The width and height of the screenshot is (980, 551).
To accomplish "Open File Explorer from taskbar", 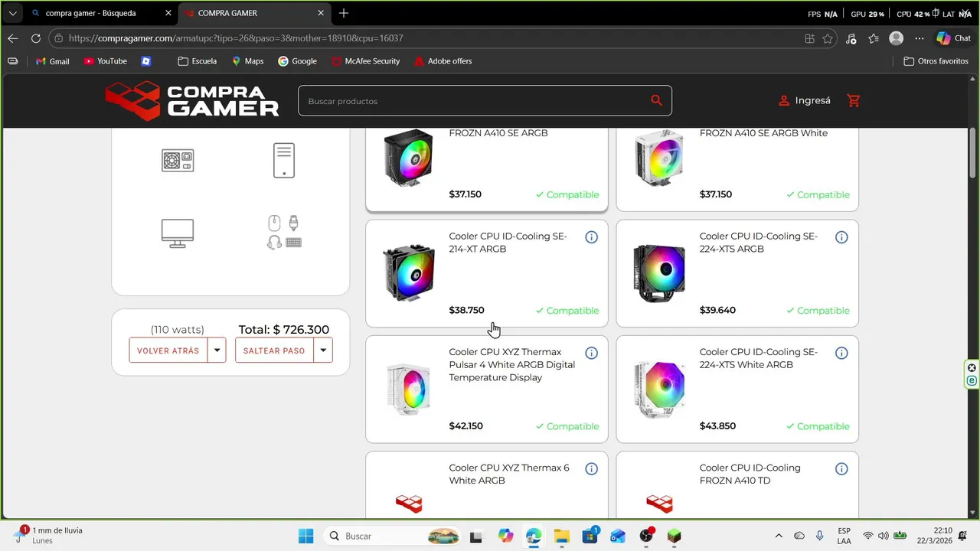I will coord(562,536).
